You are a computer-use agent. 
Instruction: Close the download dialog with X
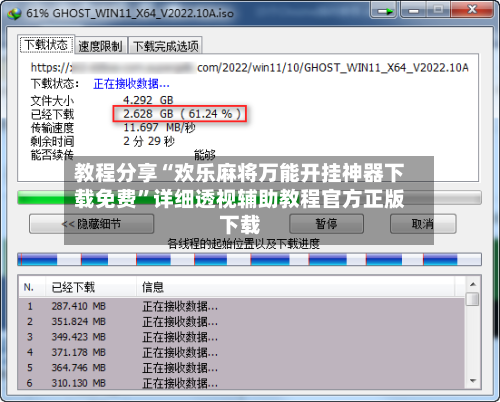coord(472,10)
